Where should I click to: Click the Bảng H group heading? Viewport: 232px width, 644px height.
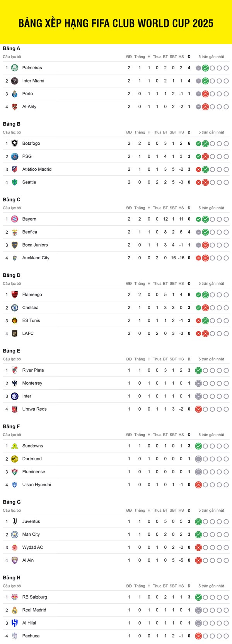(x=12, y=578)
